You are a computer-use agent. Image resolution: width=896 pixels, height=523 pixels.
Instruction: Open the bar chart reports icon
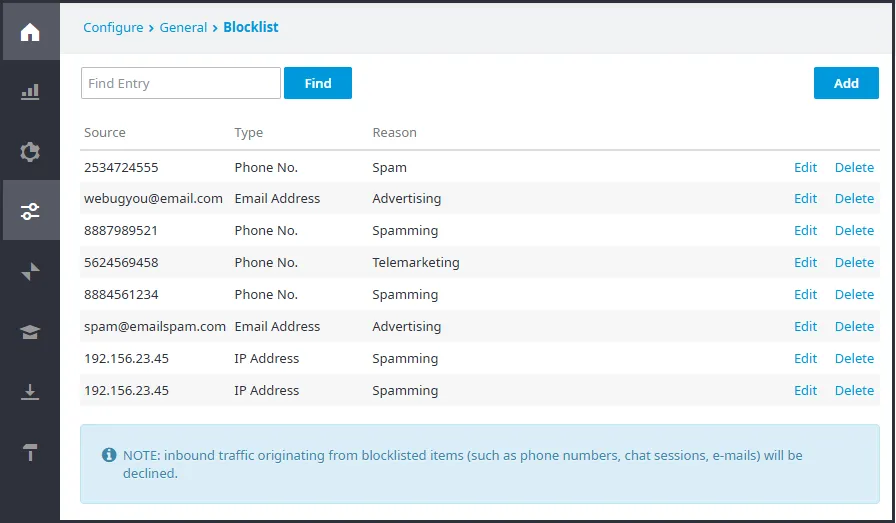pyautogui.click(x=30, y=92)
